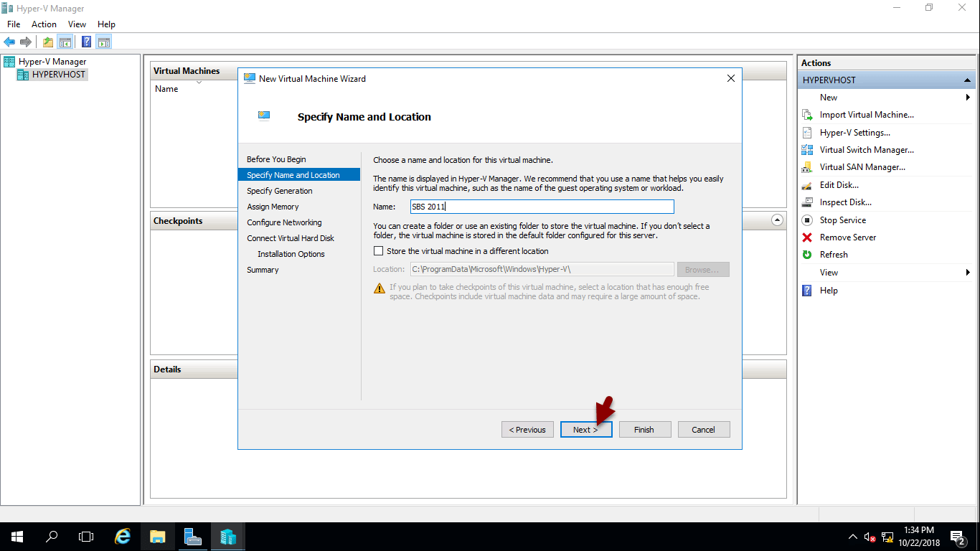Click the green Refresh icon
Screen dimensions: 980x551
point(807,255)
